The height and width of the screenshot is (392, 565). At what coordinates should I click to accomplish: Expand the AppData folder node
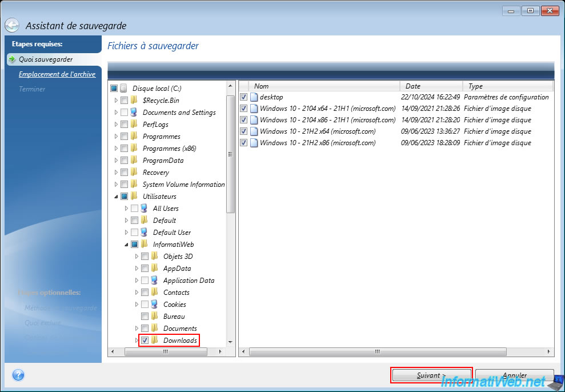[137, 269]
